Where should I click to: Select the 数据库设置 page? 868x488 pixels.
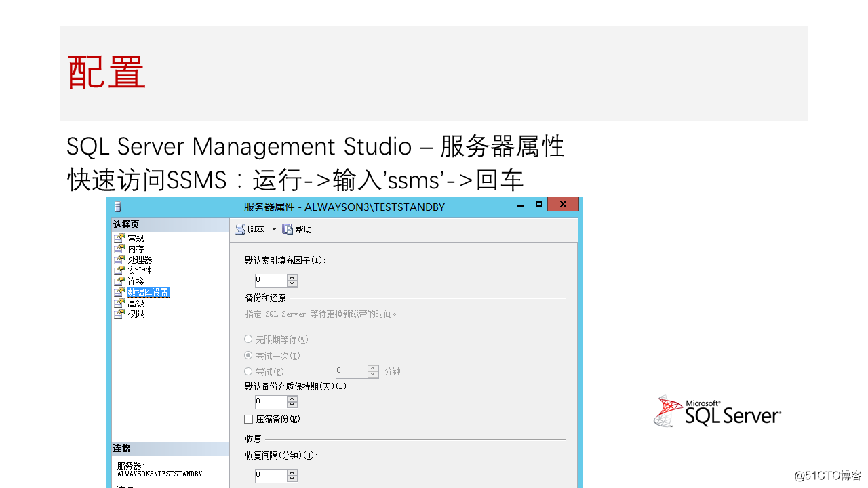149,292
